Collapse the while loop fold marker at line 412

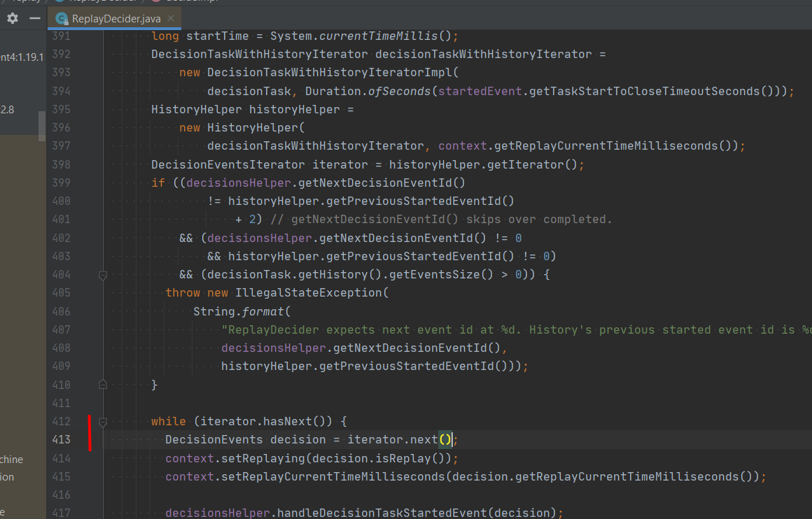point(102,422)
